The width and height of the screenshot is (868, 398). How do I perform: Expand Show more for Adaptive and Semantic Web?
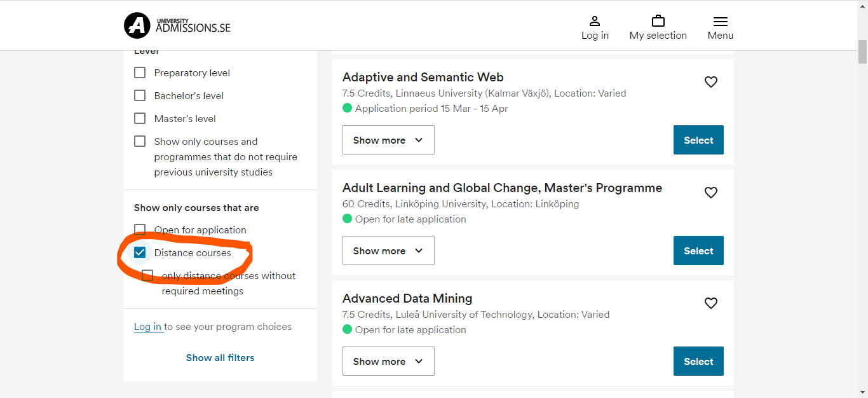point(388,140)
